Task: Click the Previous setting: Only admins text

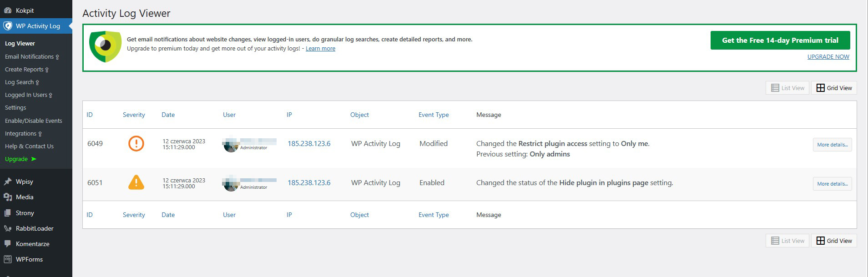Action: coord(523,154)
